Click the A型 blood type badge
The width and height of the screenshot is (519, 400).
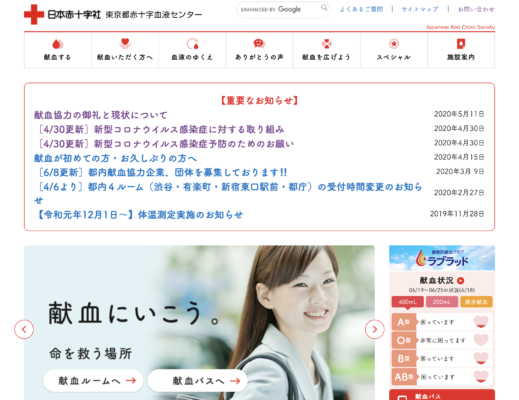coord(404,322)
